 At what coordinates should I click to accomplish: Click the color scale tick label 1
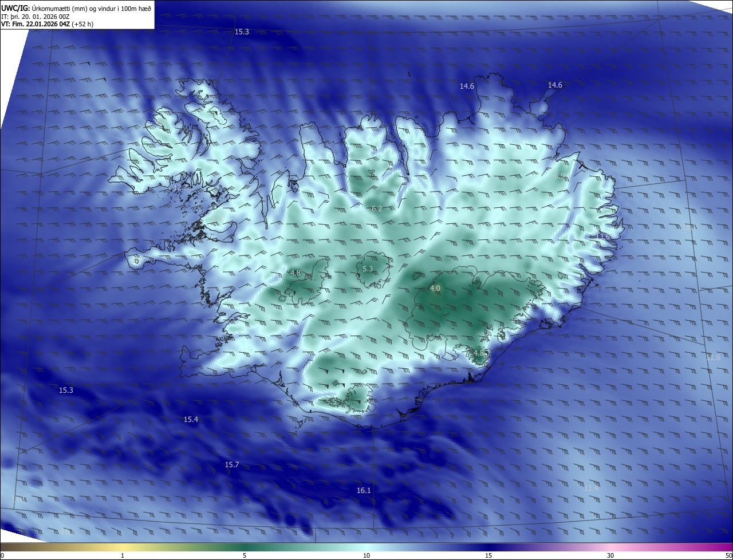[x=123, y=556]
